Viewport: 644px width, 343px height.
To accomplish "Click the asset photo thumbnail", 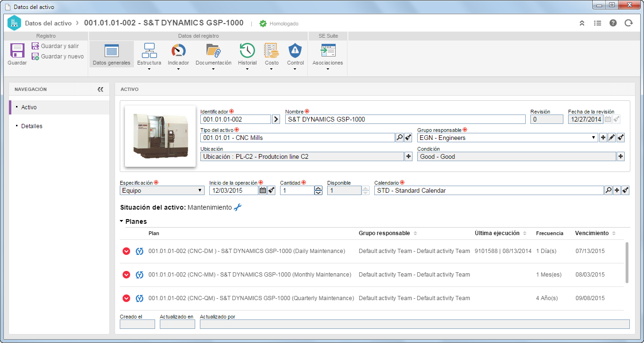I will (x=160, y=136).
